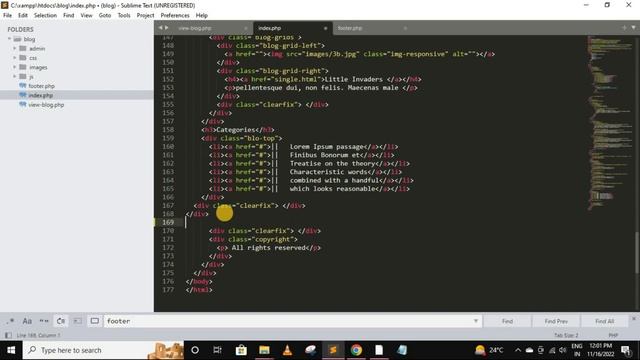Click the Find Prev button
Image resolution: width=640 pixels, height=360 pixels.
[556, 321]
